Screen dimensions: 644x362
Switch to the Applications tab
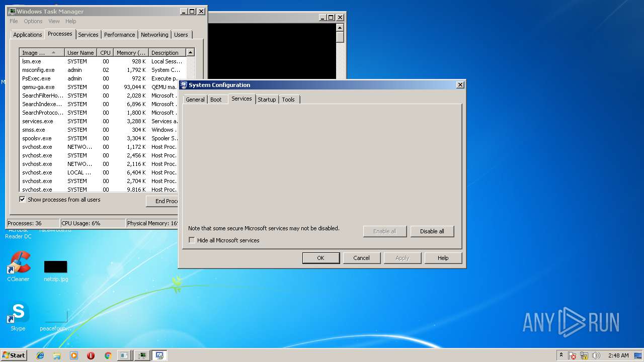point(28,35)
